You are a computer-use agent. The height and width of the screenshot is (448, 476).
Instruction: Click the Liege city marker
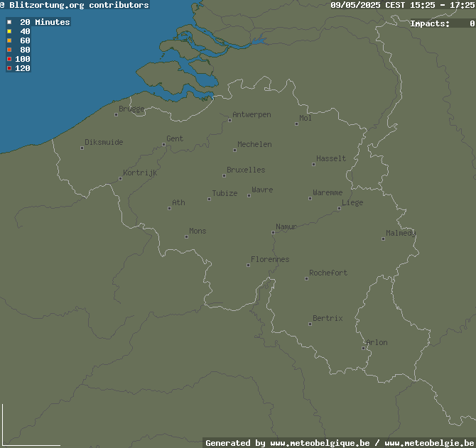click(339, 208)
